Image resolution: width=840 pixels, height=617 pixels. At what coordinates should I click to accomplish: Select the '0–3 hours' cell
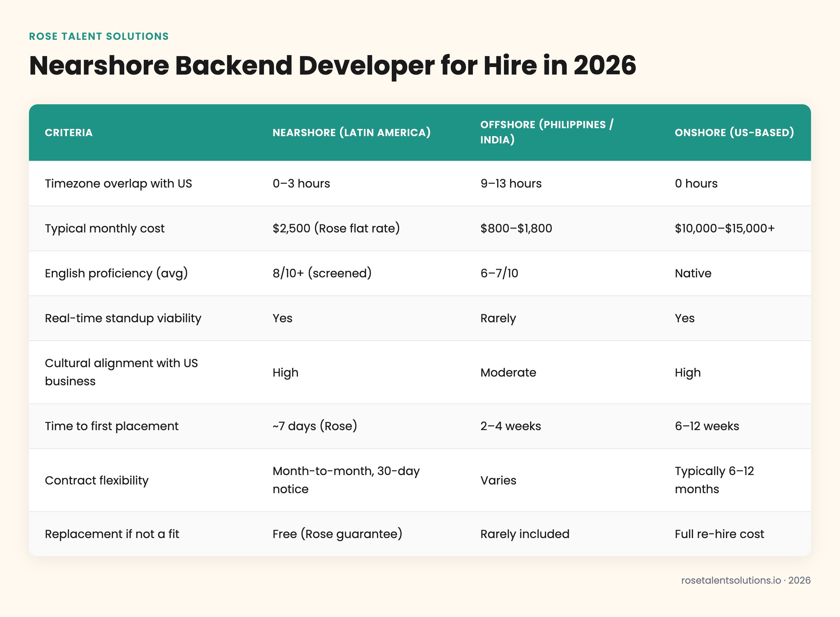(301, 183)
